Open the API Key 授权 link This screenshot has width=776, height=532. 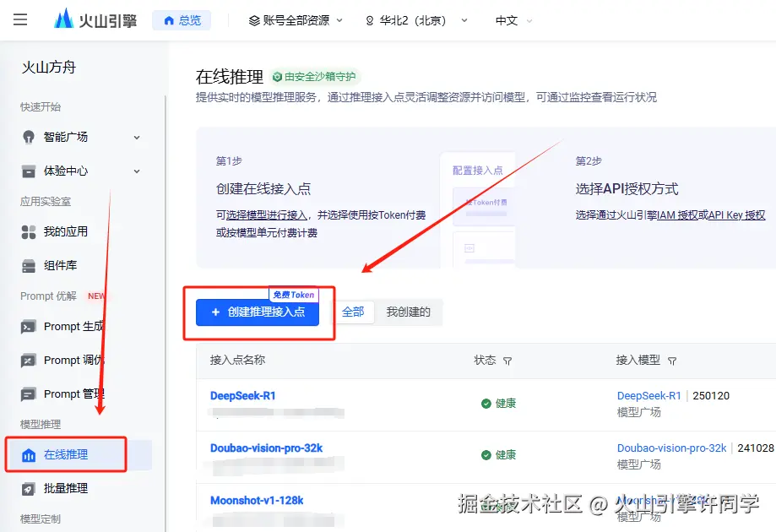[736, 215]
